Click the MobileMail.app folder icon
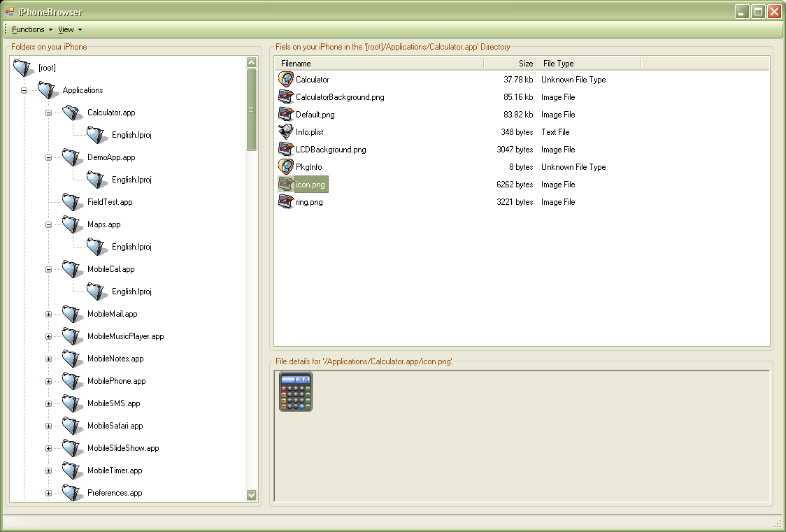This screenshot has height=532, width=786. 72,314
